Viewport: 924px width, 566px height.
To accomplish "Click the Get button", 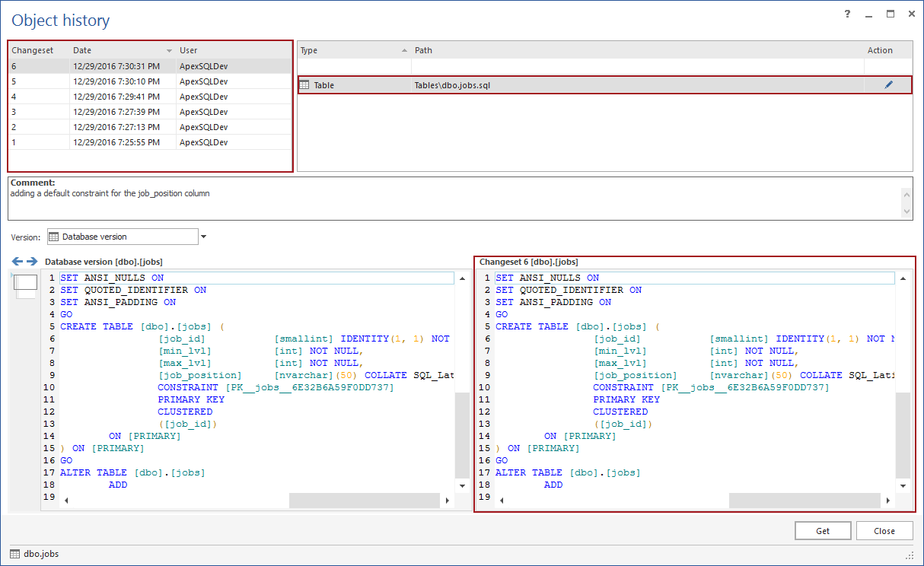I will coord(823,530).
